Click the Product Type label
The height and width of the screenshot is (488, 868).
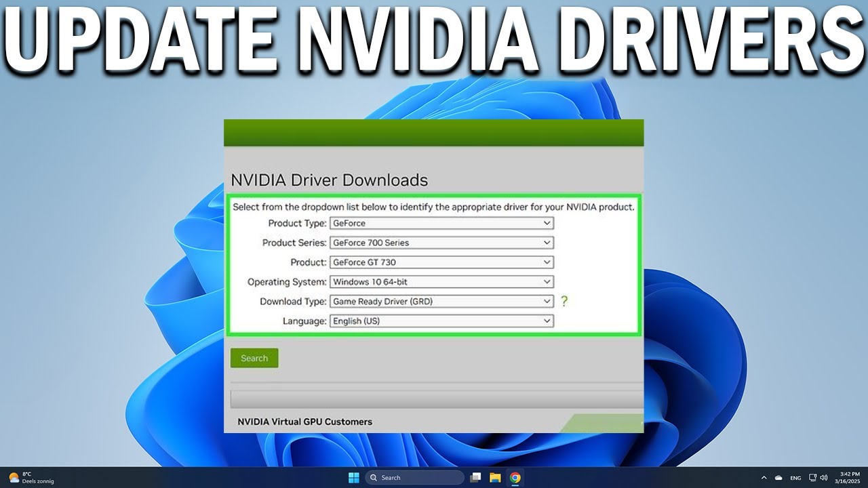297,223
